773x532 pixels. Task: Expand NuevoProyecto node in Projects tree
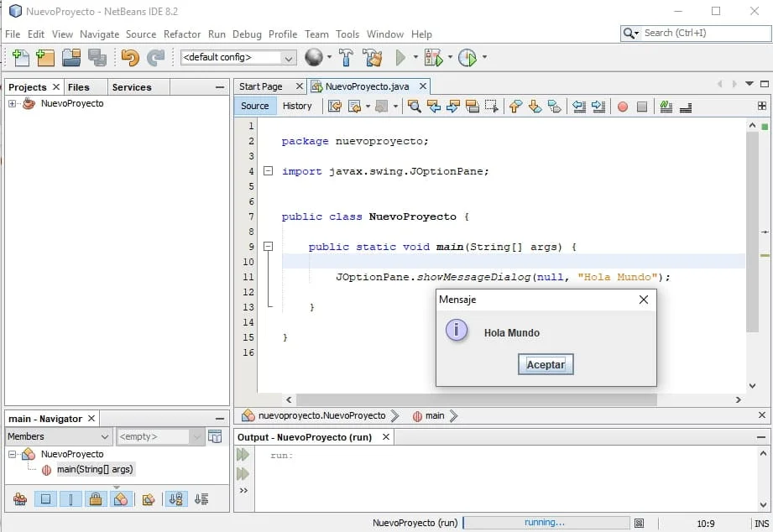12,103
